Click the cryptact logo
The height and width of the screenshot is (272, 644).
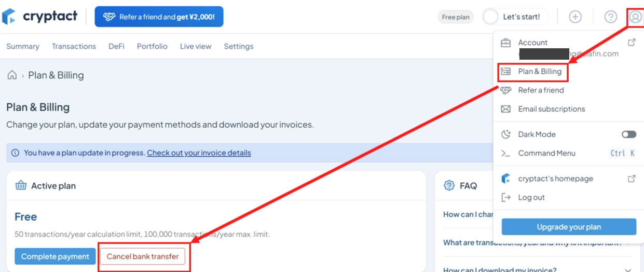click(x=40, y=17)
